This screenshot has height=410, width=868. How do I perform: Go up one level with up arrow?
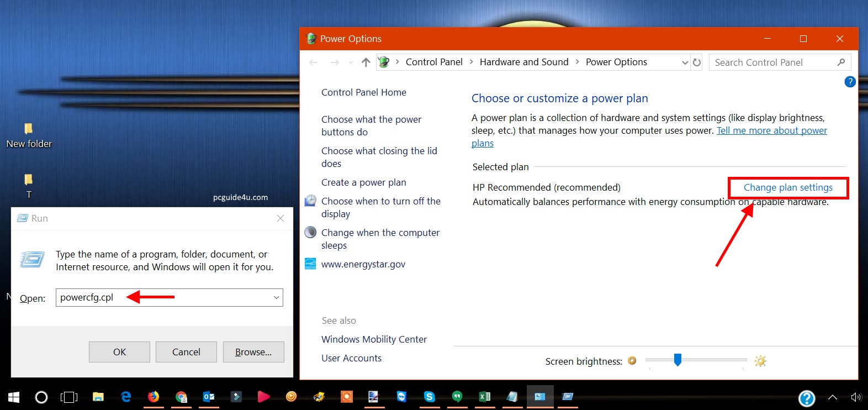click(x=366, y=62)
